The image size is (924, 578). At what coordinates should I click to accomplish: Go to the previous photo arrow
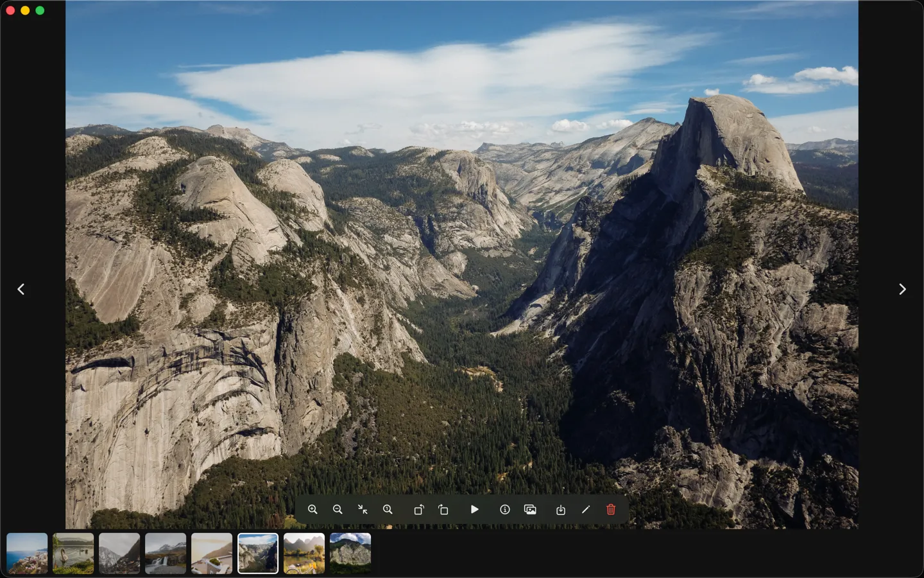click(21, 289)
